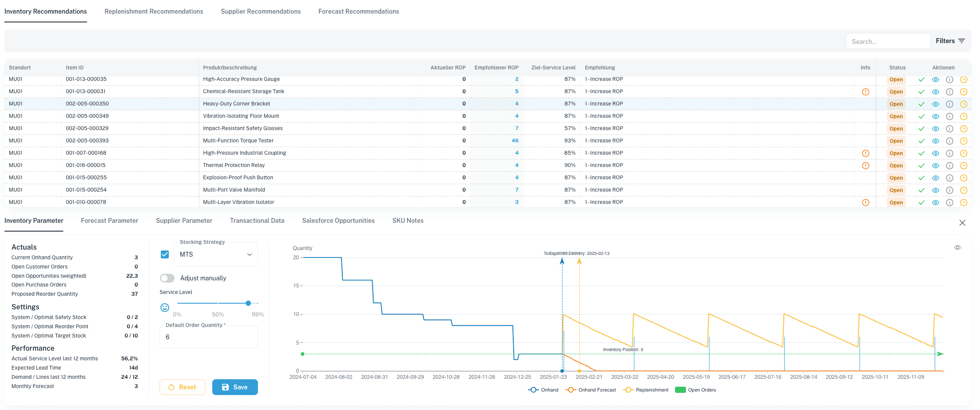Screen dimensions: 980x410
Task: Switch to Replenishment Recommendations tab
Action: (x=154, y=11)
